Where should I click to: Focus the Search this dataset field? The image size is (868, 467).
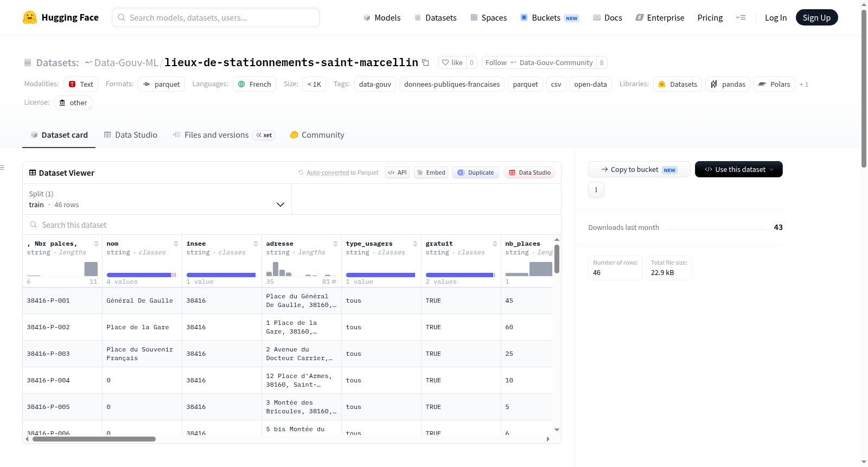point(292,225)
